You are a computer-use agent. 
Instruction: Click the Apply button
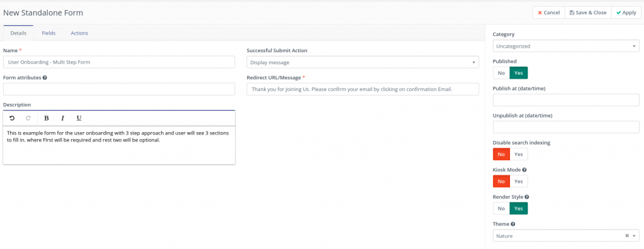tap(626, 13)
